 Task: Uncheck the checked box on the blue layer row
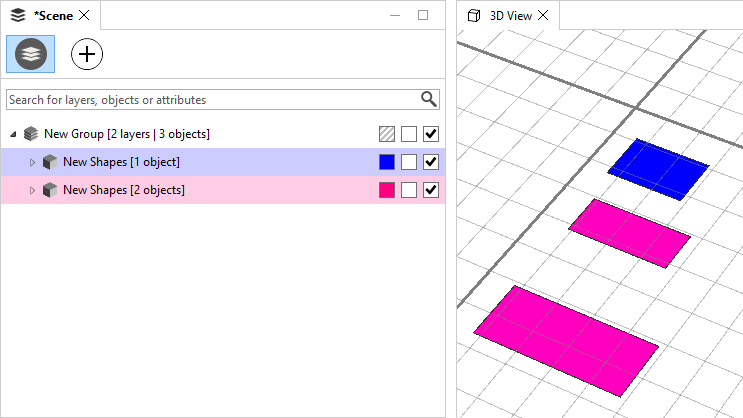point(431,162)
